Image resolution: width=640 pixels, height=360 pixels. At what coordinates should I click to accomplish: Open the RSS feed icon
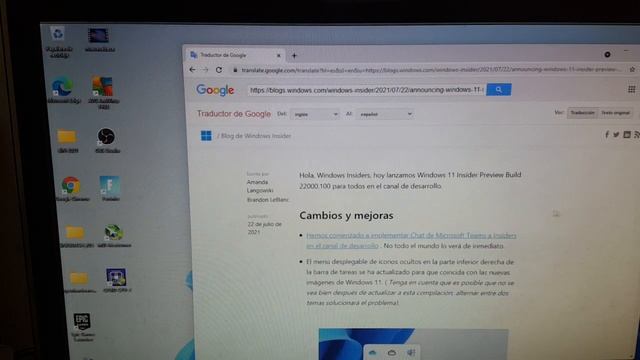coord(637,135)
